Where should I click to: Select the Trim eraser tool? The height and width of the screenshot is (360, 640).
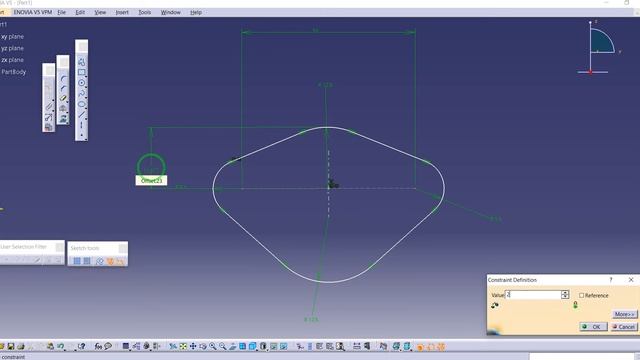63,98
